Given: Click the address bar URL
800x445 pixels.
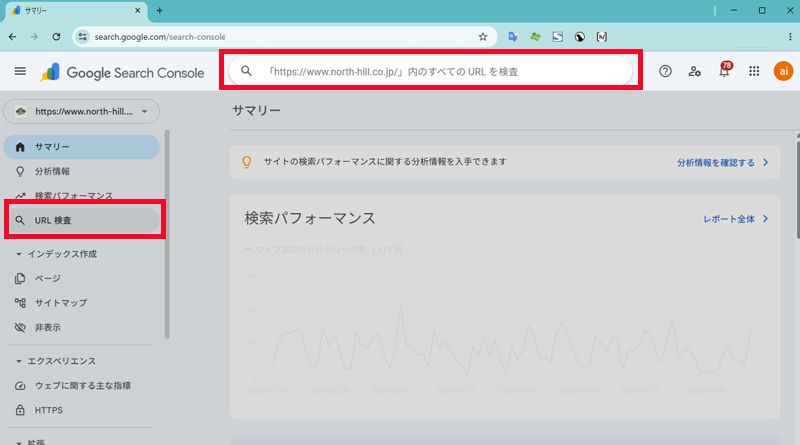Looking at the screenshot, I should (x=160, y=37).
